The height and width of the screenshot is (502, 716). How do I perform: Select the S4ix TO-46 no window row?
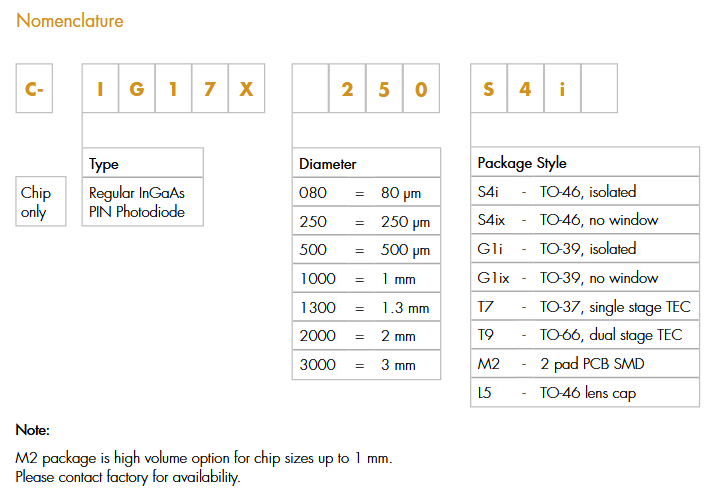tap(584, 220)
